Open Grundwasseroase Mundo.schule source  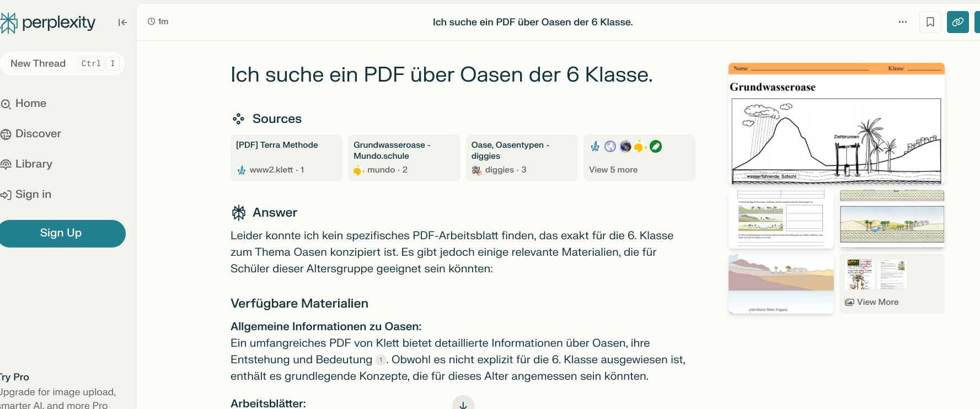[404, 158]
